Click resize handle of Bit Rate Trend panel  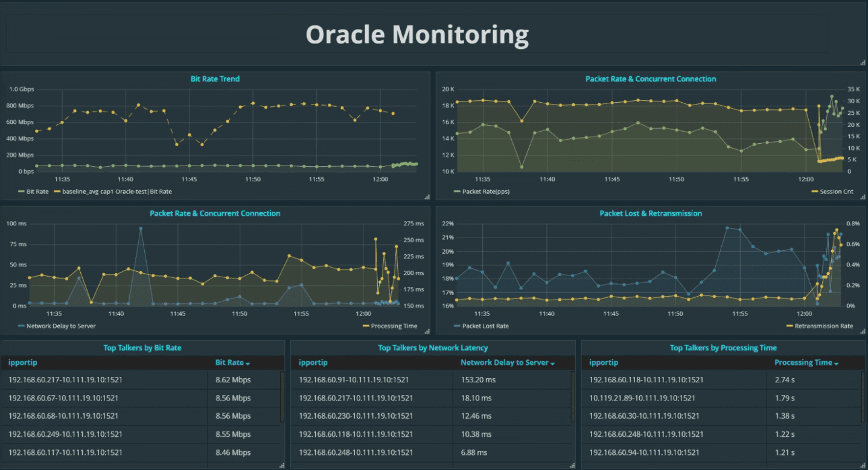(x=427, y=197)
